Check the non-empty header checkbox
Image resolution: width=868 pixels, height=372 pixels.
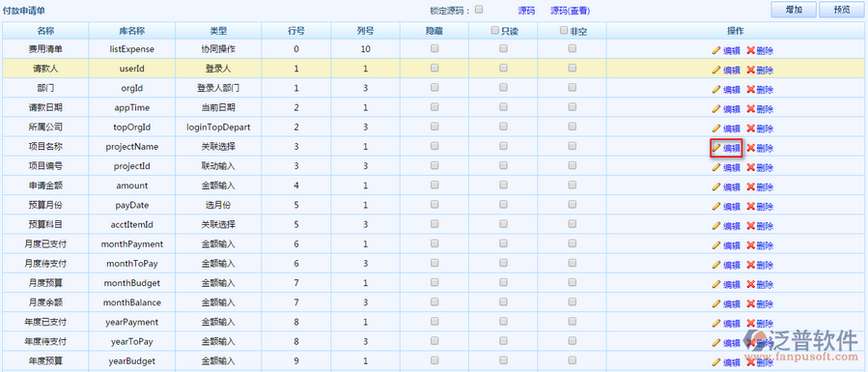(x=564, y=31)
